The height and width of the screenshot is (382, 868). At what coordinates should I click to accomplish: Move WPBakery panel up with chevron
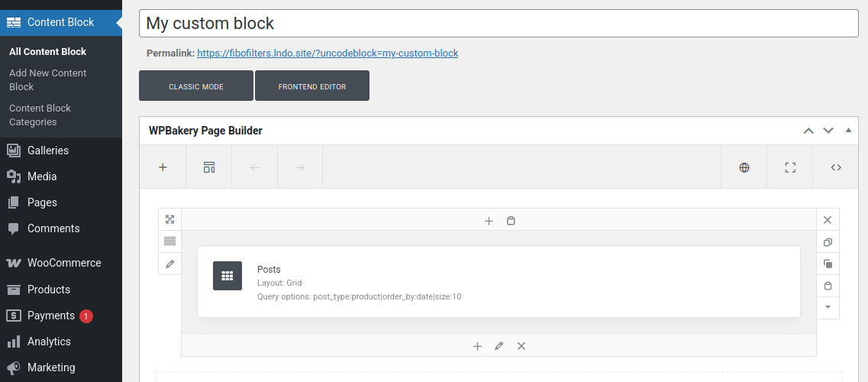(x=808, y=131)
